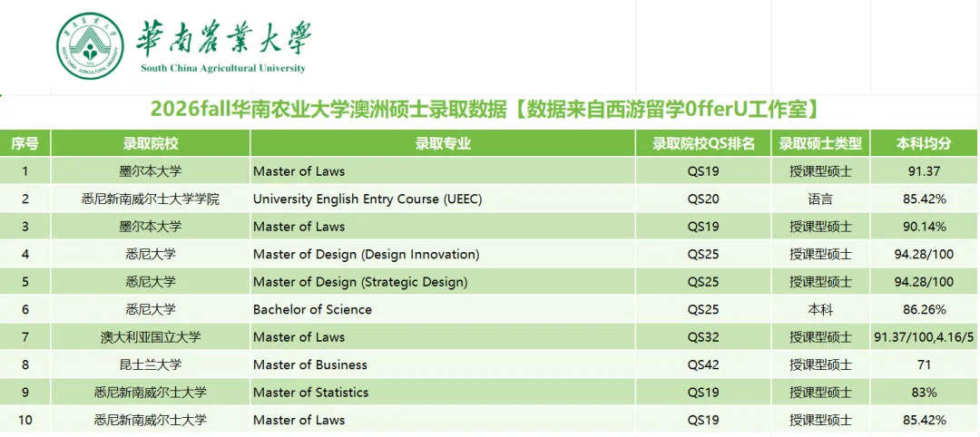Click the QS32 ranking cell
980x437 pixels.
(x=704, y=337)
